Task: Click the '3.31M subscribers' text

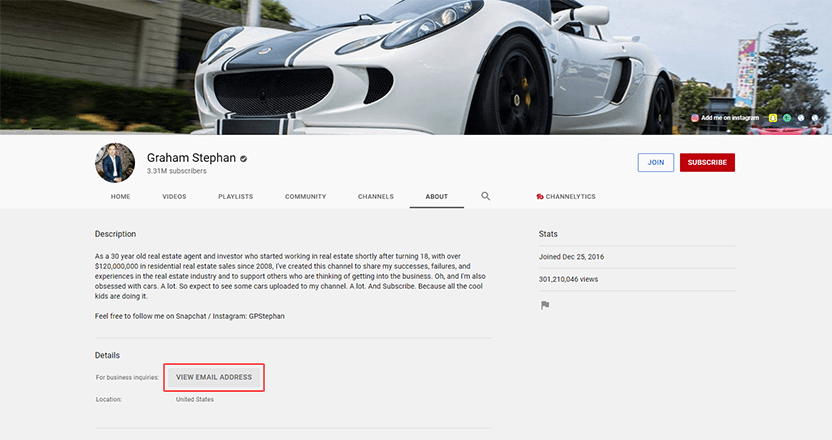Action: 177,171
